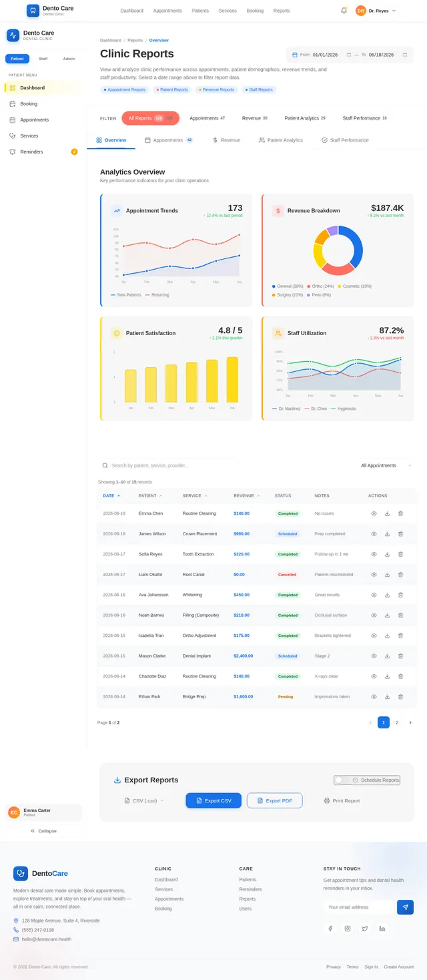Open the Patient Analytics tab below the filters
427x980 pixels.
pos(281,140)
